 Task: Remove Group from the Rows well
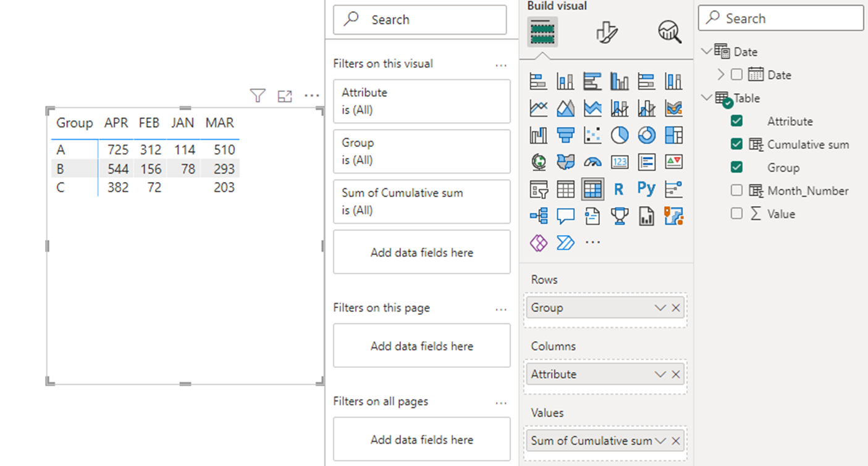(x=676, y=307)
